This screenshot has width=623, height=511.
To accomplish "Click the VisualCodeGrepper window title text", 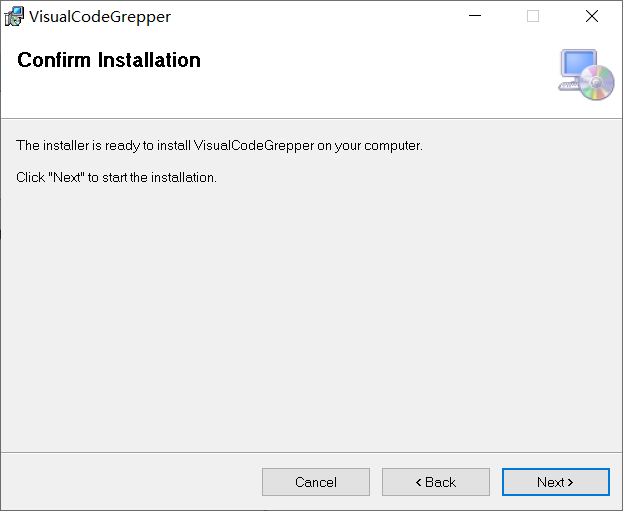I will (100, 16).
